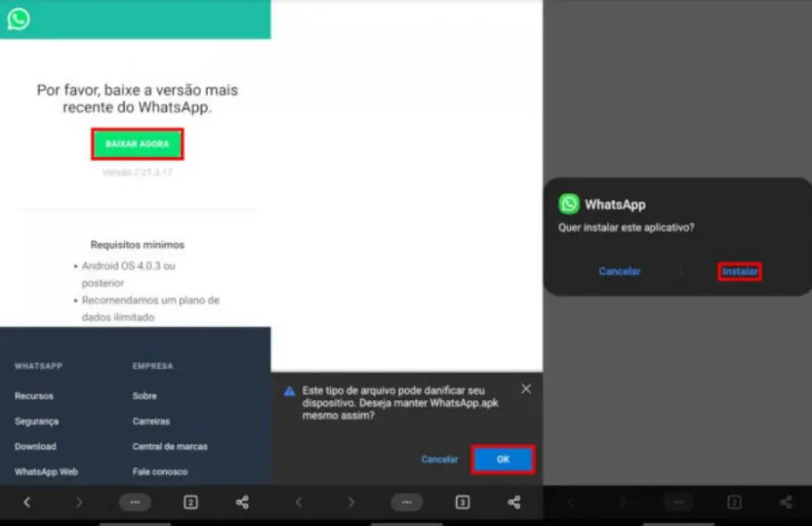Open the Carreiras footer link
The height and width of the screenshot is (526, 812).
click(x=151, y=422)
